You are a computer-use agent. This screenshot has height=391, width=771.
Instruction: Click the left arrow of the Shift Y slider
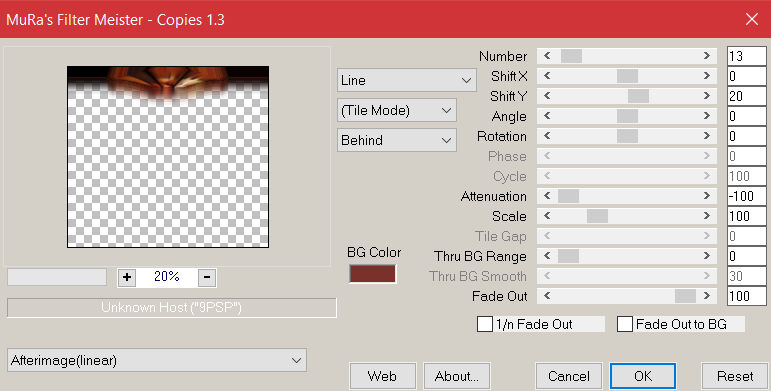click(x=547, y=96)
